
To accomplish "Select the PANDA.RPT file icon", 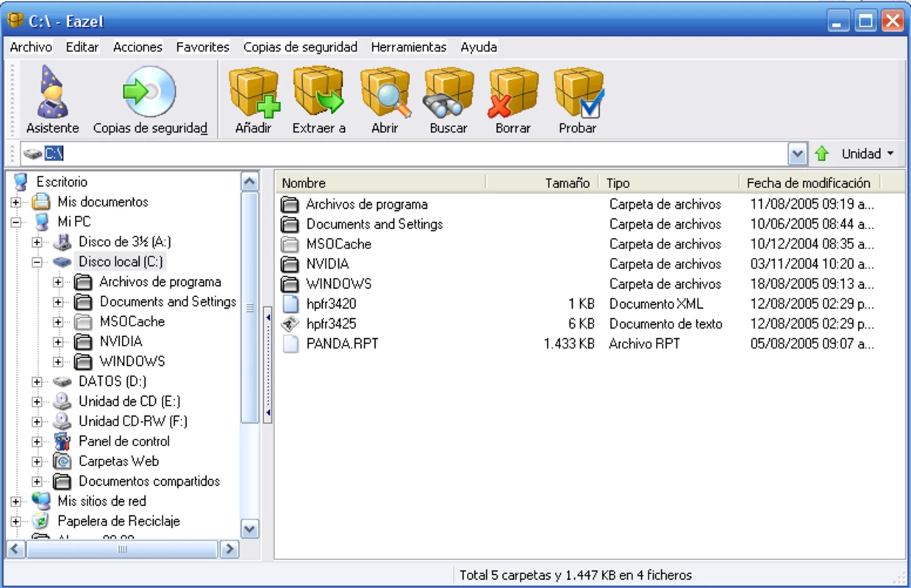I will click(x=291, y=343).
